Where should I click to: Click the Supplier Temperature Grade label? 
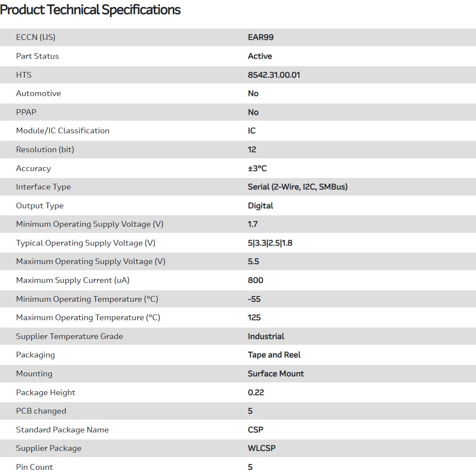pyautogui.click(x=69, y=336)
